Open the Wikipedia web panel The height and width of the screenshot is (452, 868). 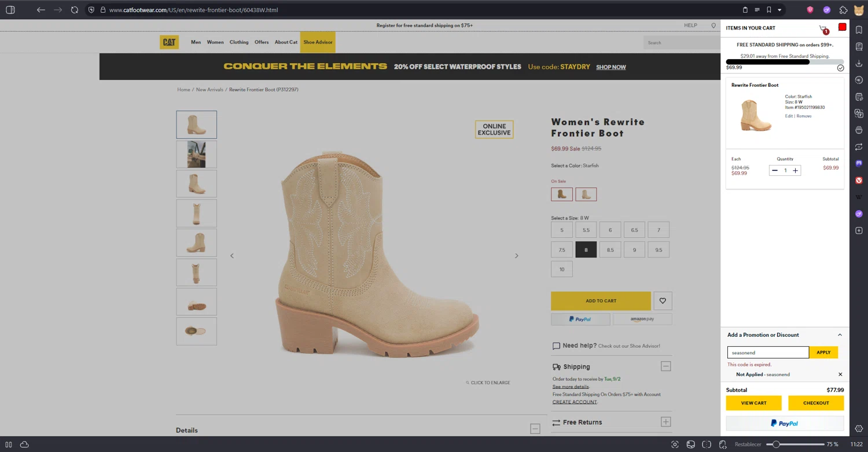click(x=859, y=197)
